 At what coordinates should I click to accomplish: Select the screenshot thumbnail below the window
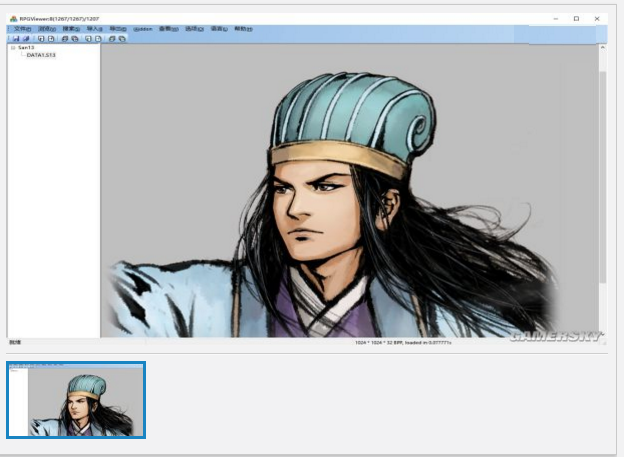pyautogui.click(x=76, y=400)
